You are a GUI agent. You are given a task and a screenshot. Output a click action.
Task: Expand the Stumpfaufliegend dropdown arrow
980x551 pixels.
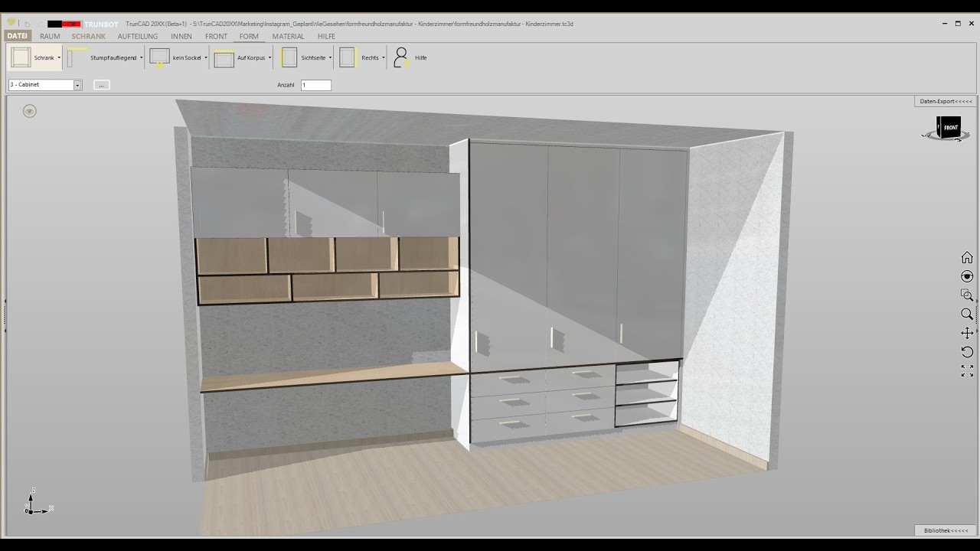tap(142, 57)
